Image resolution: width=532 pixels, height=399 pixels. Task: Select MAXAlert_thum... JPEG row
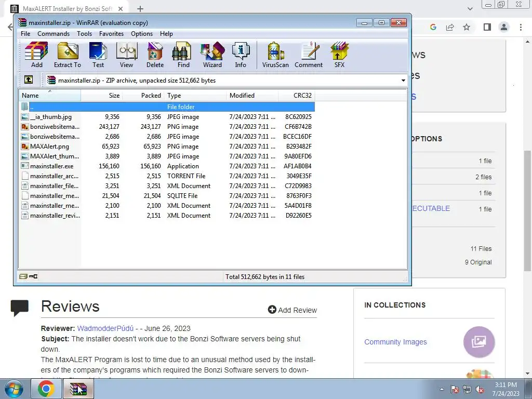pos(167,156)
